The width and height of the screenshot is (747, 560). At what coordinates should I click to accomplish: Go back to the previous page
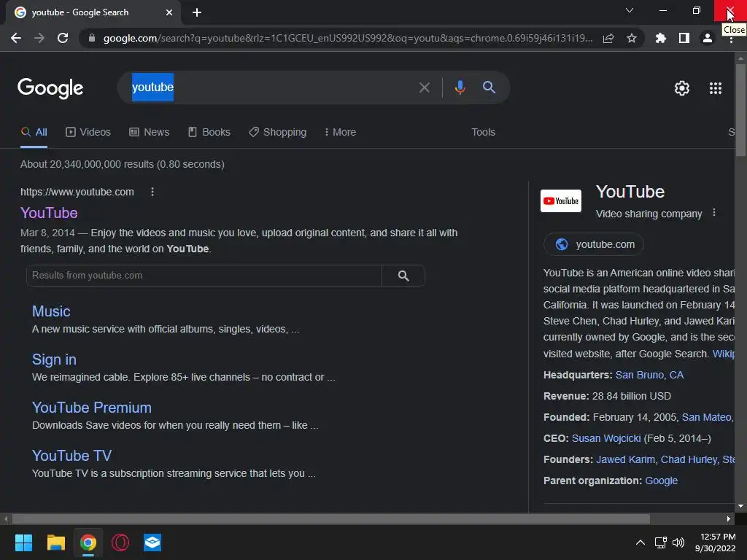(x=16, y=38)
